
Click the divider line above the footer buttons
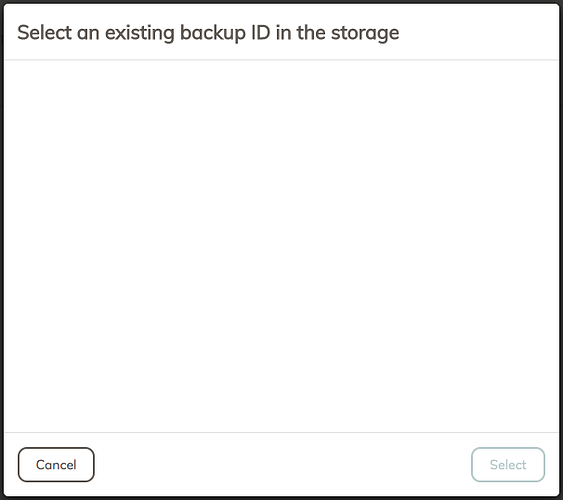281,433
